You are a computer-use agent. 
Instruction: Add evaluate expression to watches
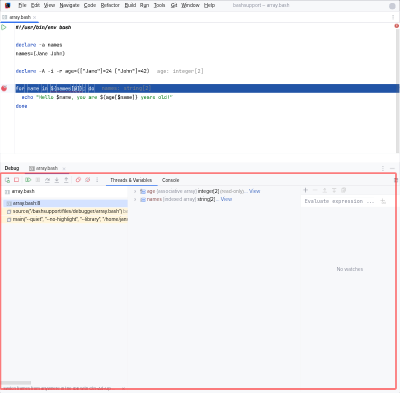click(x=383, y=201)
